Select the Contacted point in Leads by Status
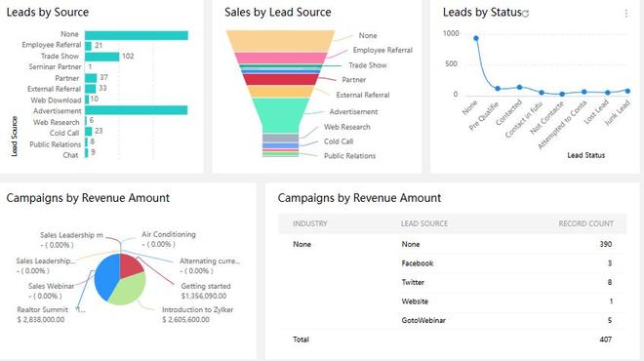Viewport: 644px width, 361px height. 519,87
